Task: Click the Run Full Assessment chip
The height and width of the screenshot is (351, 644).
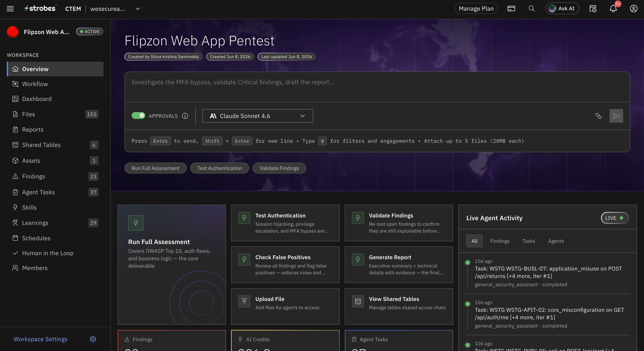Action: click(155, 168)
